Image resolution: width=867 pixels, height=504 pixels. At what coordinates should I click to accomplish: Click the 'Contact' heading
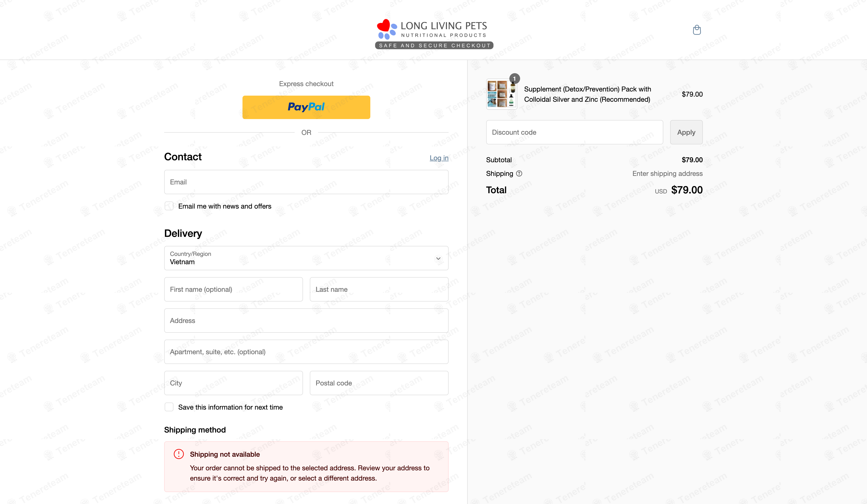point(183,157)
